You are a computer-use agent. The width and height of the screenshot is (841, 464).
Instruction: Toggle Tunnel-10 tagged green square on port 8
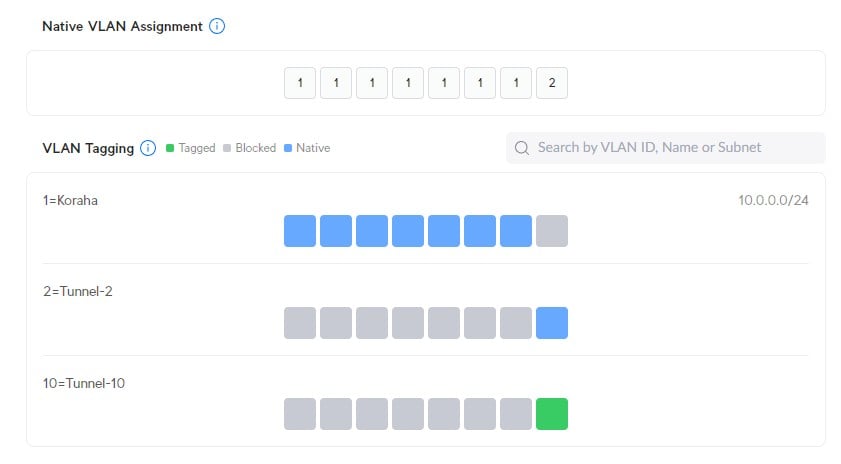click(552, 414)
